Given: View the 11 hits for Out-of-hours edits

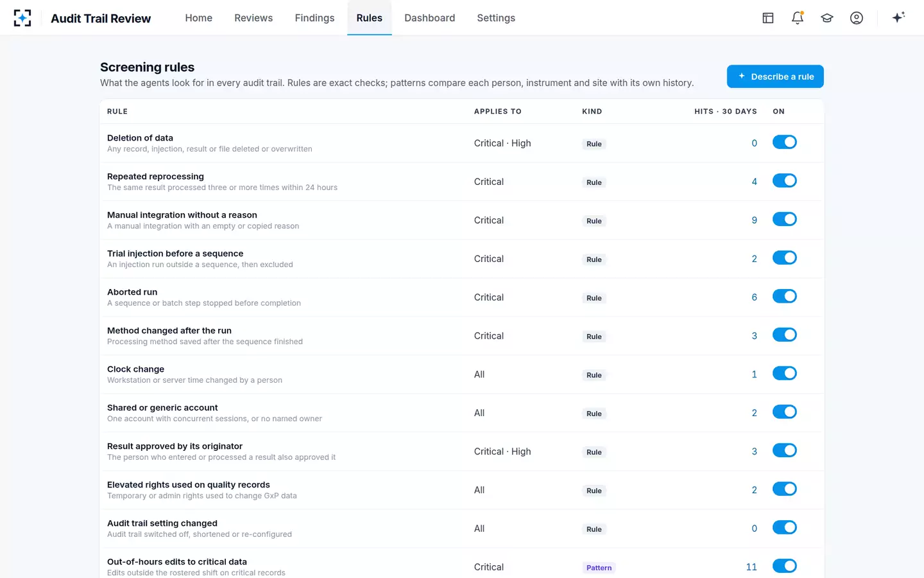Looking at the screenshot, I should [751, 567].
